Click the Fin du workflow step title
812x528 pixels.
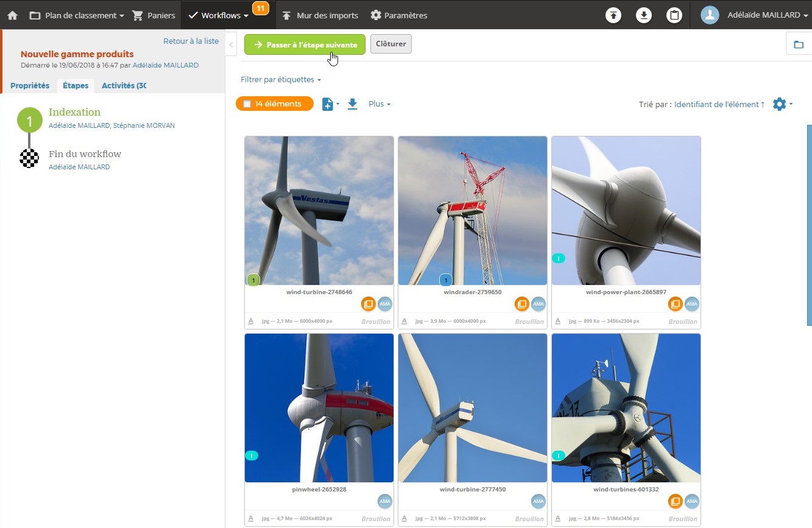point(85,154)
